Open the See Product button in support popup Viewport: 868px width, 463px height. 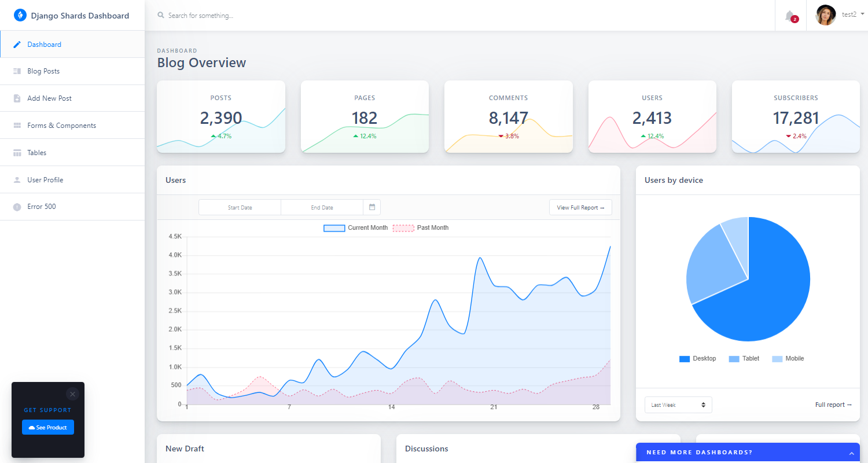(x=47, y=427)
